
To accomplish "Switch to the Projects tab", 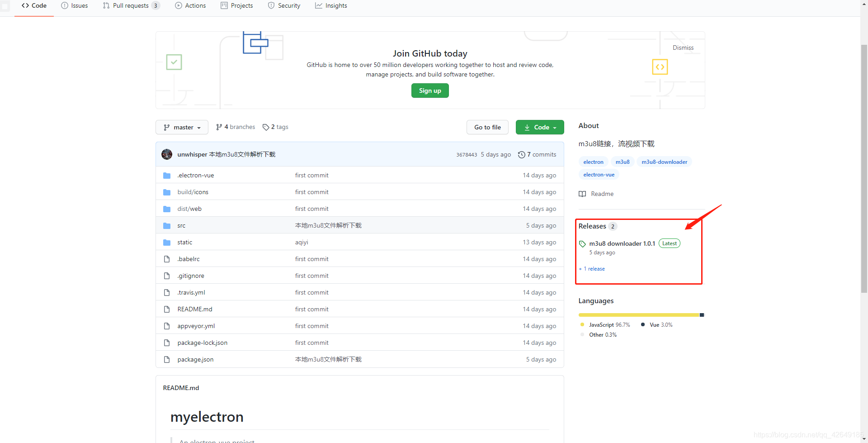I will point(237,5).
